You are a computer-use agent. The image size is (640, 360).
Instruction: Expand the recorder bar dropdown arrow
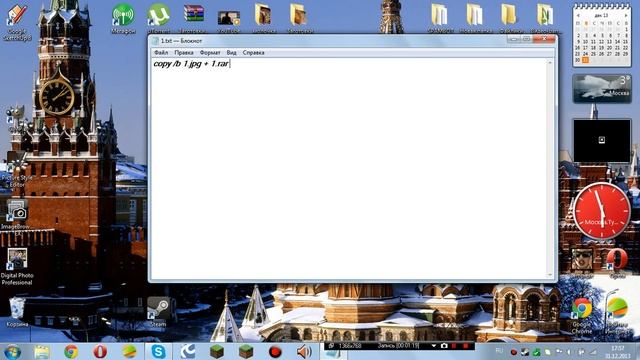pyautogui.click(x=433, y=346)
